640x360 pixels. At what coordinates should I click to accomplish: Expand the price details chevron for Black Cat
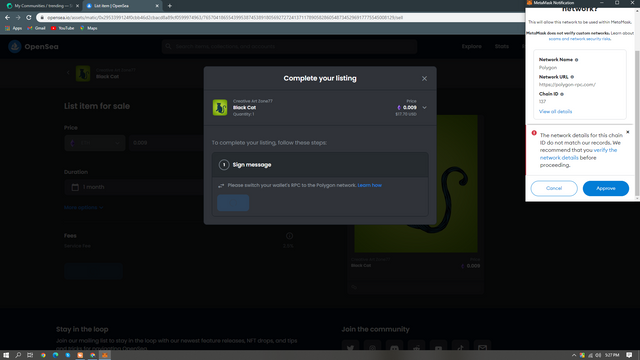(424, 108)
